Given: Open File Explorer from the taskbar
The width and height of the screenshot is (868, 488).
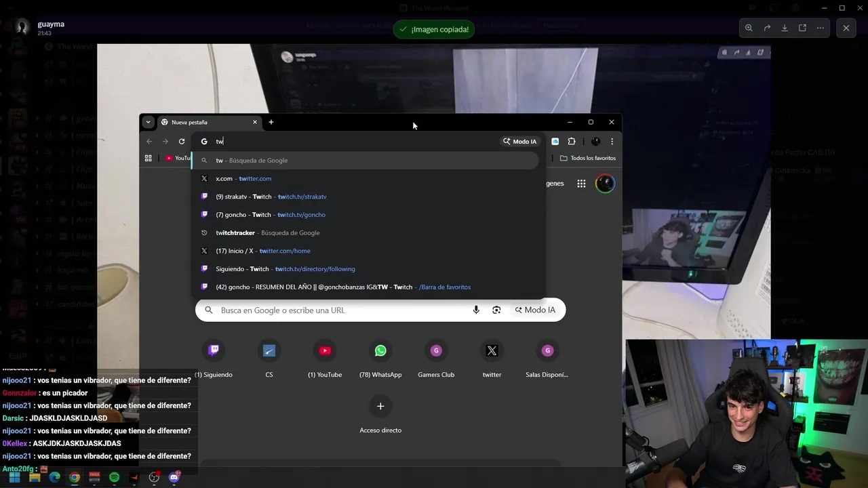Looking at the screenshot, I should 35,477.
